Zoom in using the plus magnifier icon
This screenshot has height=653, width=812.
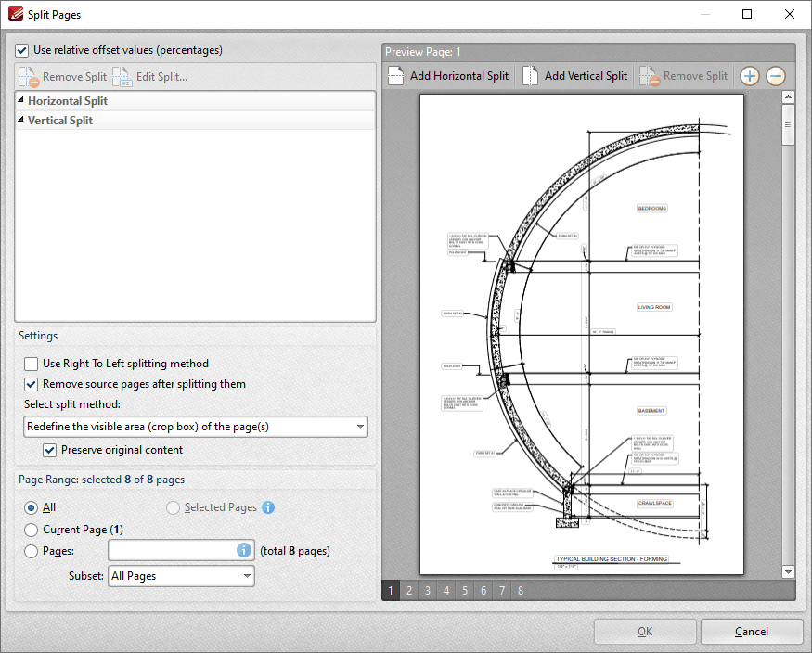[750, 75]
